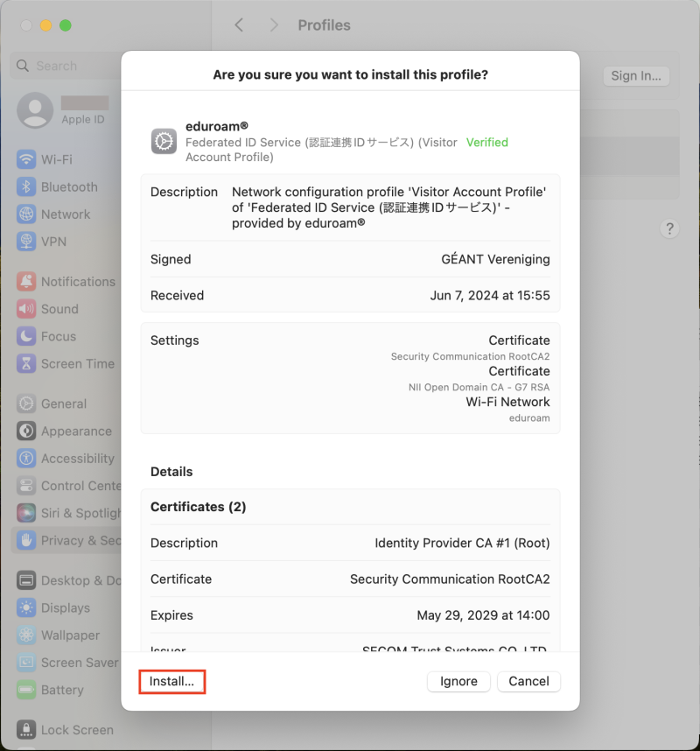Open the VPN sidebar icon
Image resolution: width=700 pixels, height=751 pixels.
pos(26,242)
